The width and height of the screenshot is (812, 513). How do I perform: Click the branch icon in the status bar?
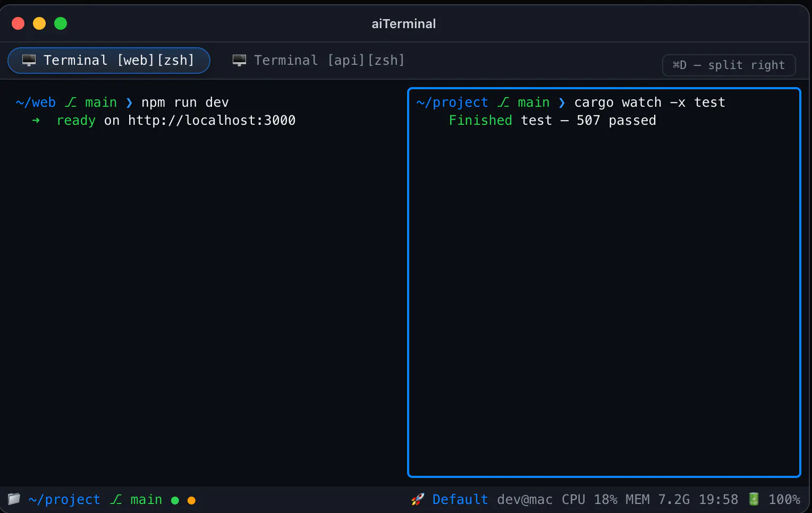tap(116, 500)
